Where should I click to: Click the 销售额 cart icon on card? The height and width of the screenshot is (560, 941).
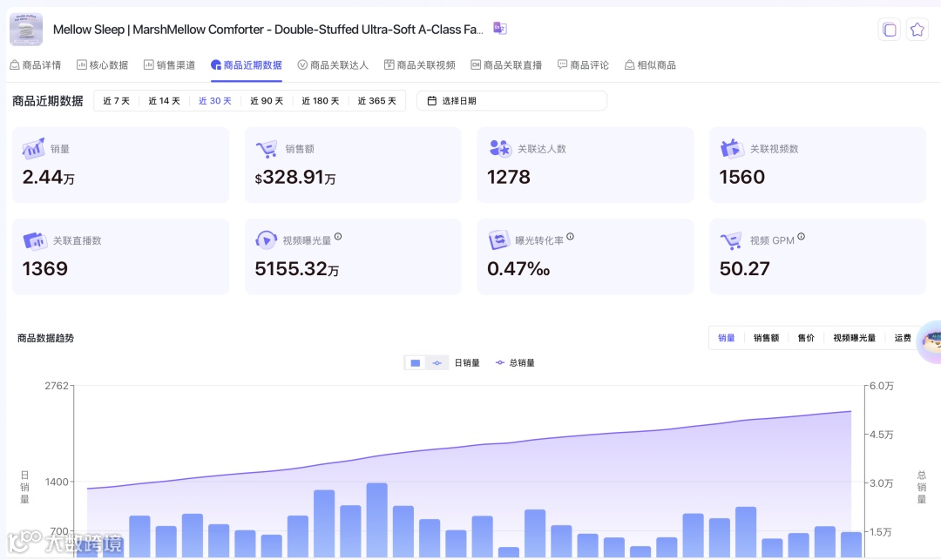267,148
